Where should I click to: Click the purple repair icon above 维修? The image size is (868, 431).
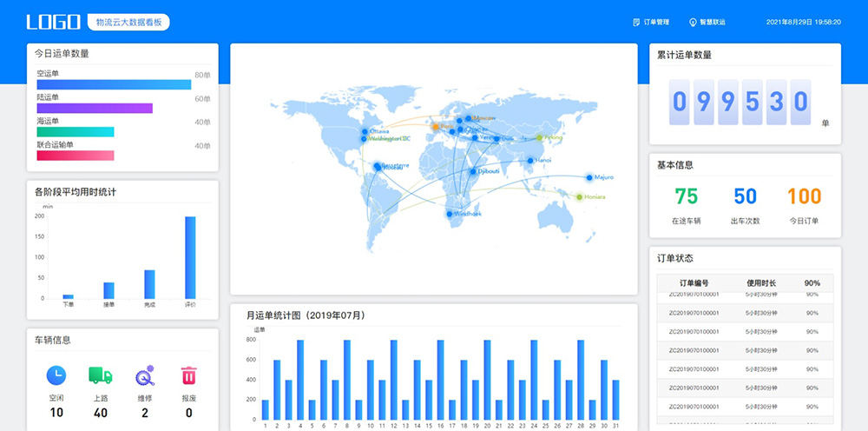click(145, 375)
